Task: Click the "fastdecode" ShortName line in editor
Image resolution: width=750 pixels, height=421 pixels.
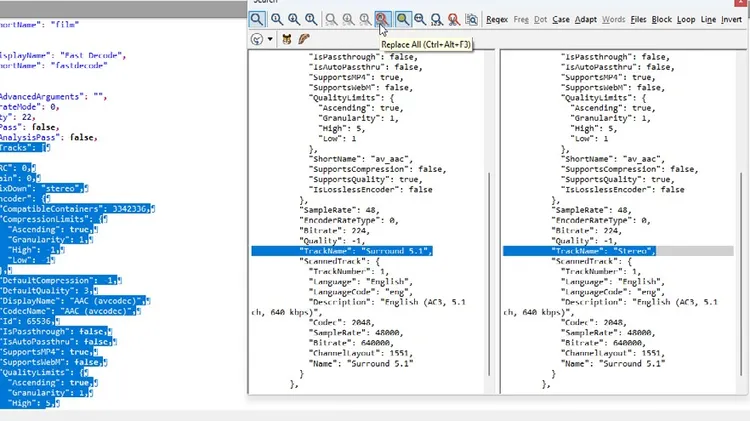Action: (54, 66)
